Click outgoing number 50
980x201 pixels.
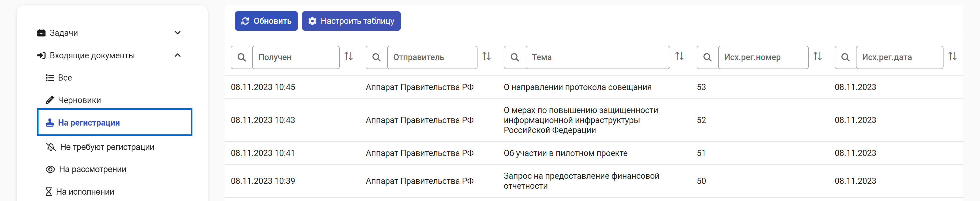coord(701,181)
